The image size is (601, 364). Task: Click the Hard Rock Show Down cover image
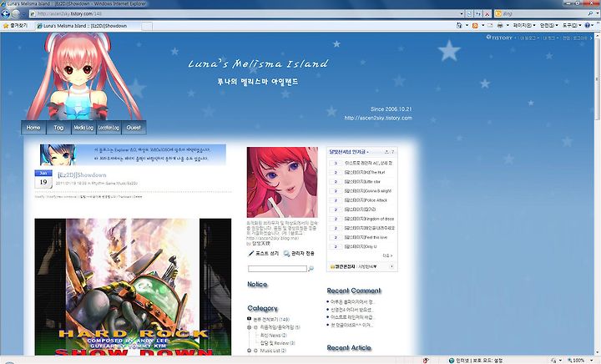(x=133, y=287)
